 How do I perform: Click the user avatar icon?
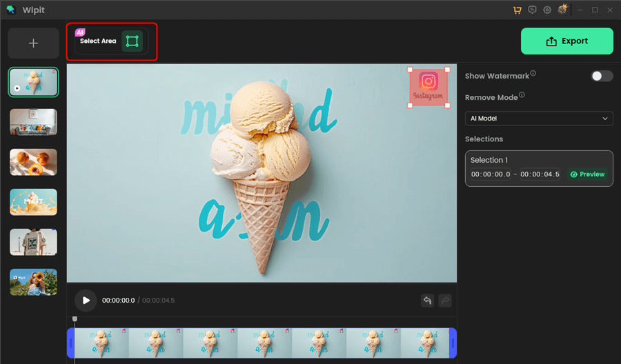point(562,9)
